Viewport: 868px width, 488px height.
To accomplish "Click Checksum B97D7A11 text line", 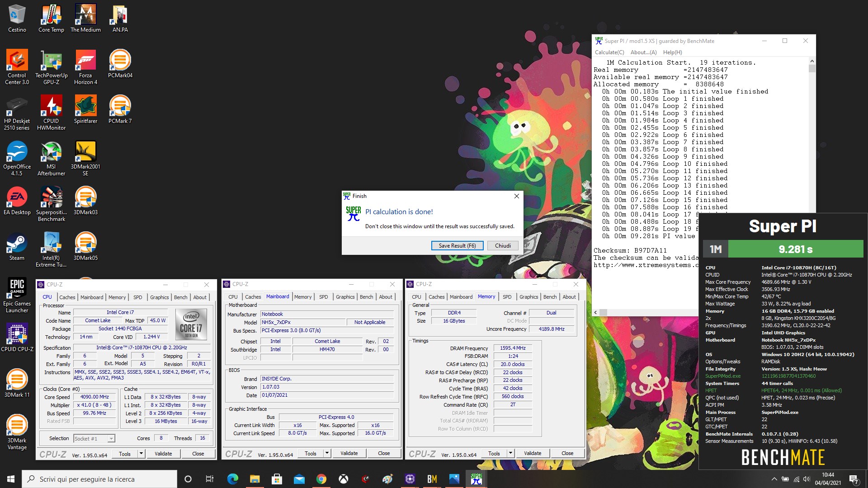I will pyautogui.click(x=630, y=250).
